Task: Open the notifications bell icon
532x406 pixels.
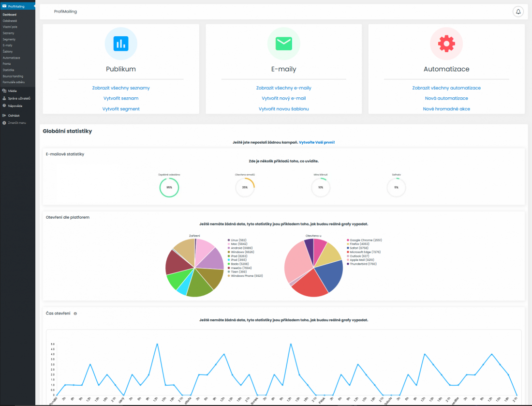Action: (x=518, y=12)
